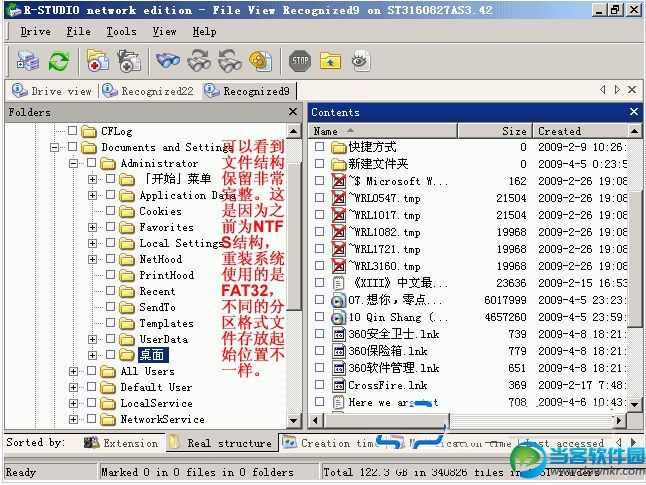Click the Contents horizontal scrollbar thumb
The width and height of the screenshot is (646, 485).
point(385,420)
